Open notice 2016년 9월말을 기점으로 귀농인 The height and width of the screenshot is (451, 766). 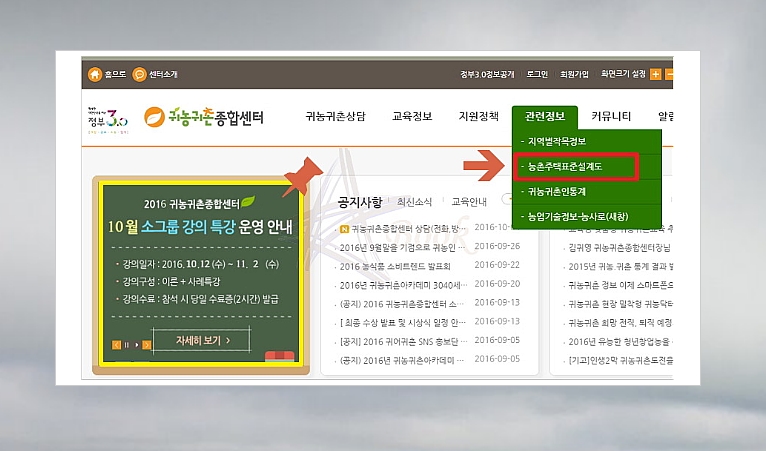[x=402, y=247]
